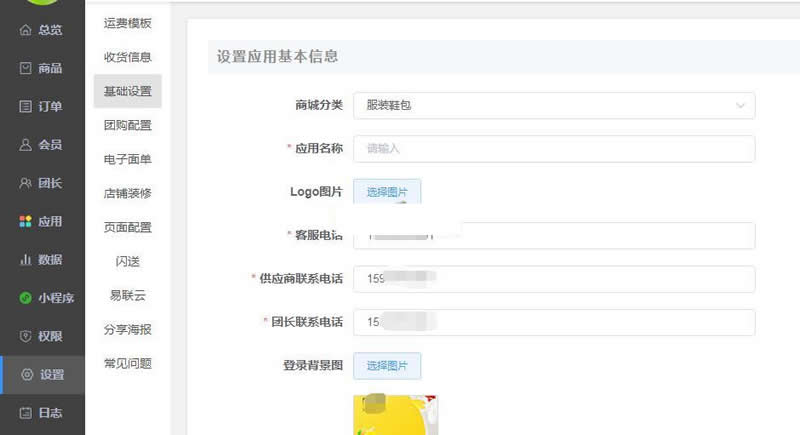
Task: Click the 订单 list icon
Action: (x=26, y=106)
